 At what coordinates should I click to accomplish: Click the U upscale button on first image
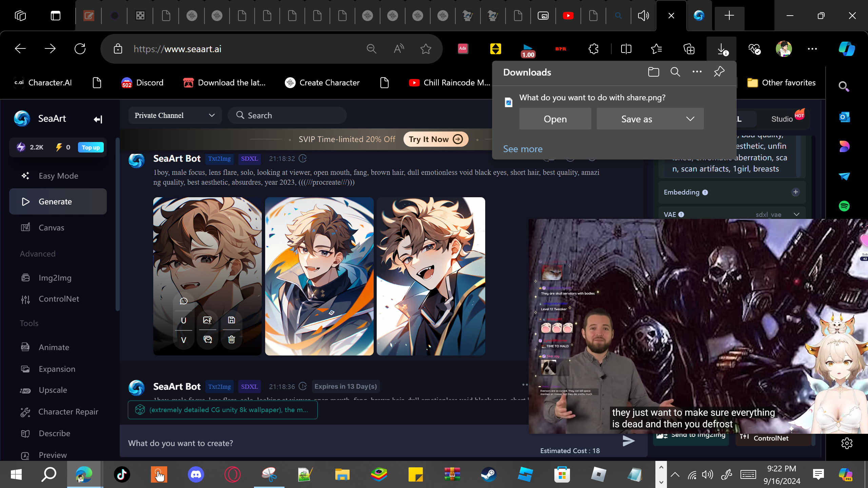click(183, 320)
